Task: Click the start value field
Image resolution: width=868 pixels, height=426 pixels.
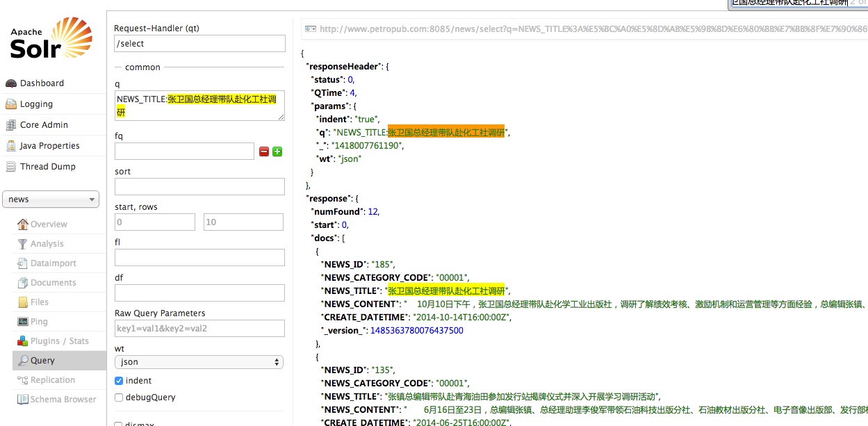Action: coord(155,222)
